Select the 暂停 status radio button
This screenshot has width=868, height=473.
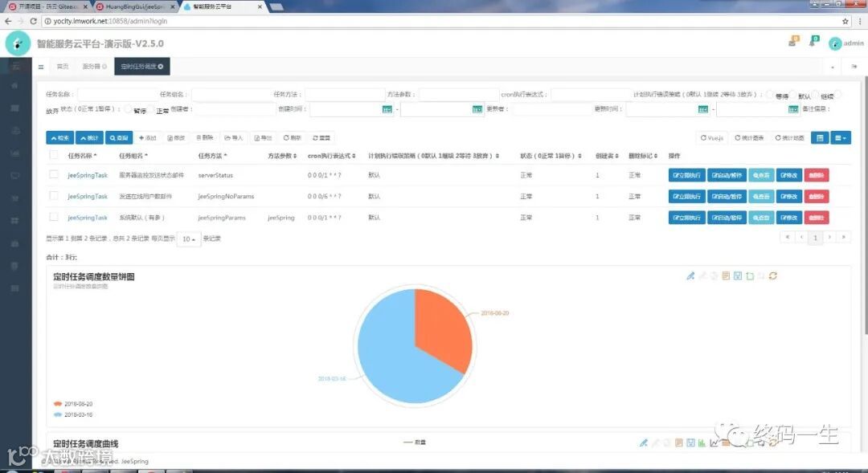[128, 109]
